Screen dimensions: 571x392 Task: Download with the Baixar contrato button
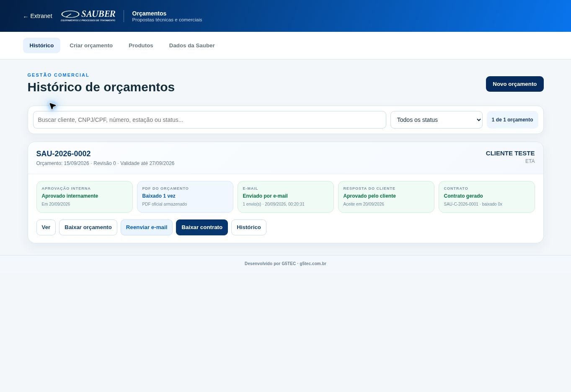[202, 227]
